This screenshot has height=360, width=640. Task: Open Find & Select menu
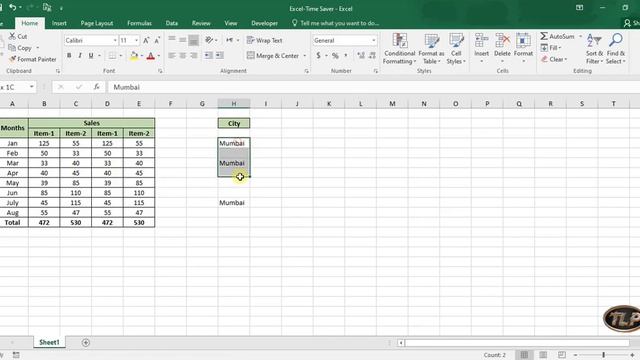pyautogui.click(x=616, y=49)
